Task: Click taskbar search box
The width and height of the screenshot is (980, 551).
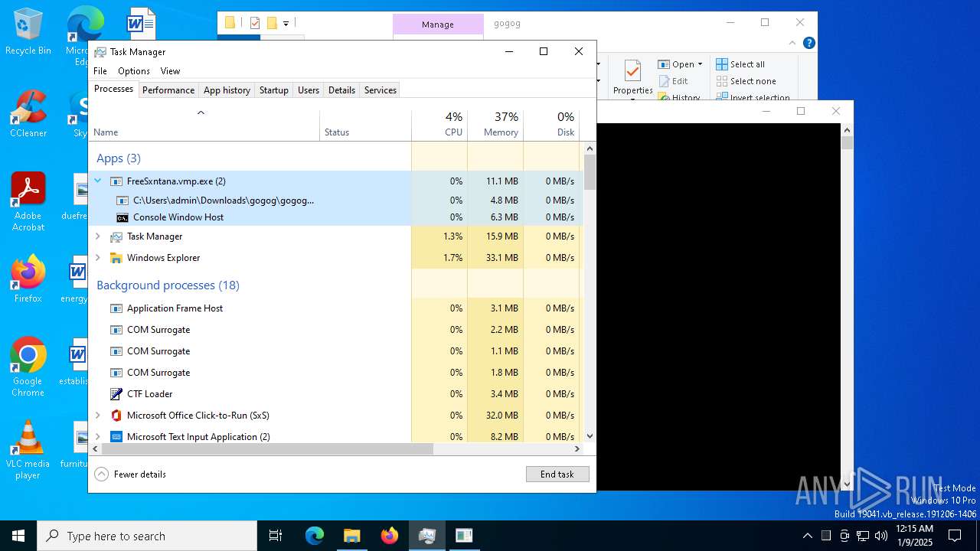Action: coord(147,536)
